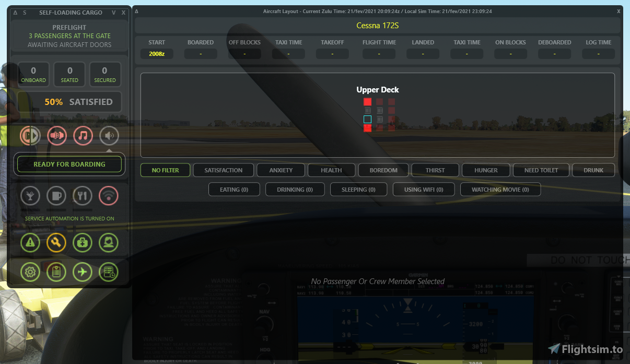Collapse the Self-Loading Cargo panel with V
This screenshot has width=630, height=364.
pos(113,13)
